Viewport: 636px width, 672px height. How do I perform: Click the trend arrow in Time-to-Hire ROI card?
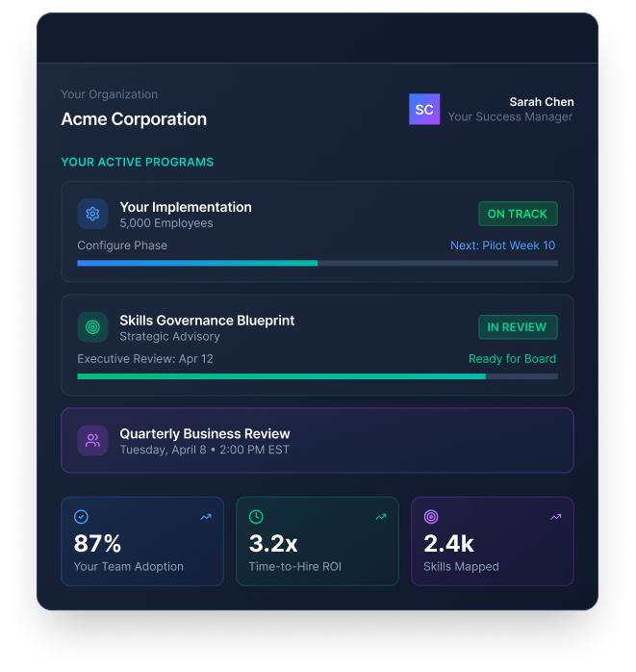[381, 517]
